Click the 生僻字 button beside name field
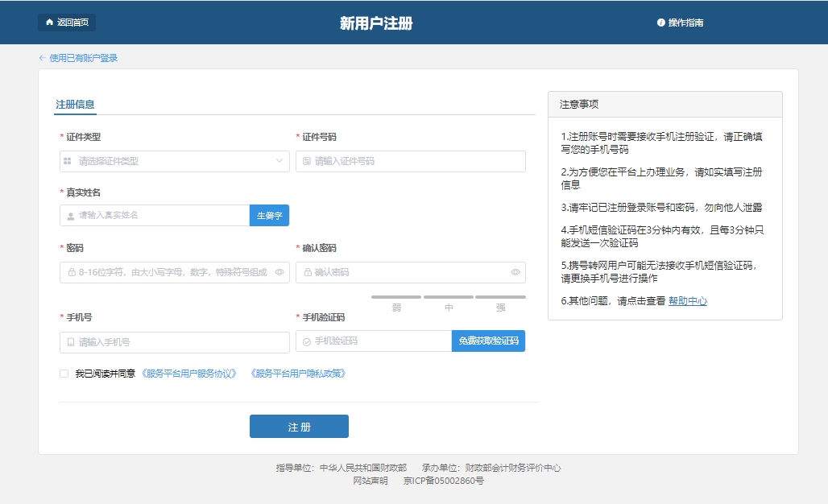This screenshot has width=828, height=504. (269, 216)
